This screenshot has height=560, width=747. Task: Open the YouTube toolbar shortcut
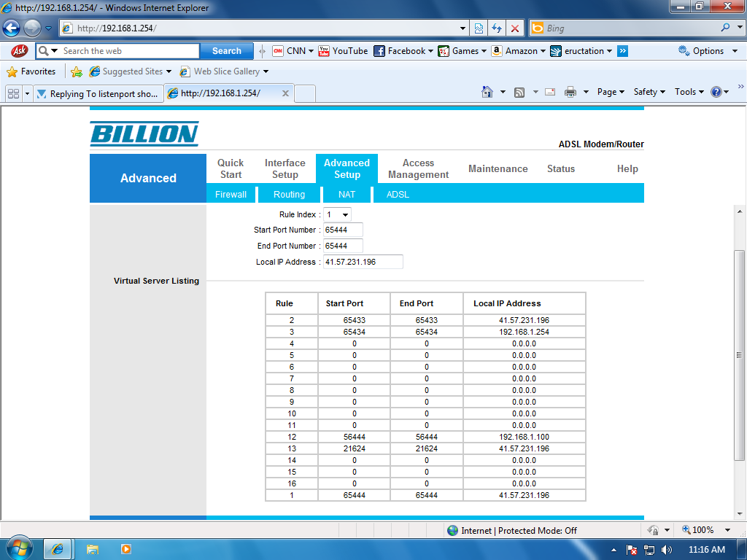point(343,51)
